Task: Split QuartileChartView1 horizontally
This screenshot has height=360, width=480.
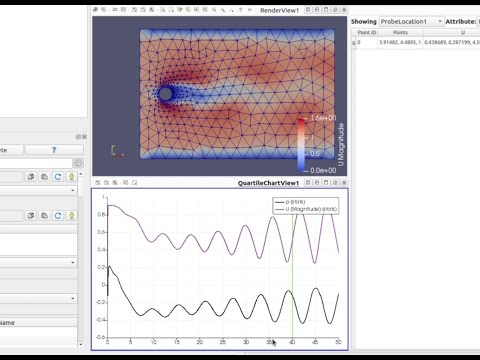Action: pos(308,183)
